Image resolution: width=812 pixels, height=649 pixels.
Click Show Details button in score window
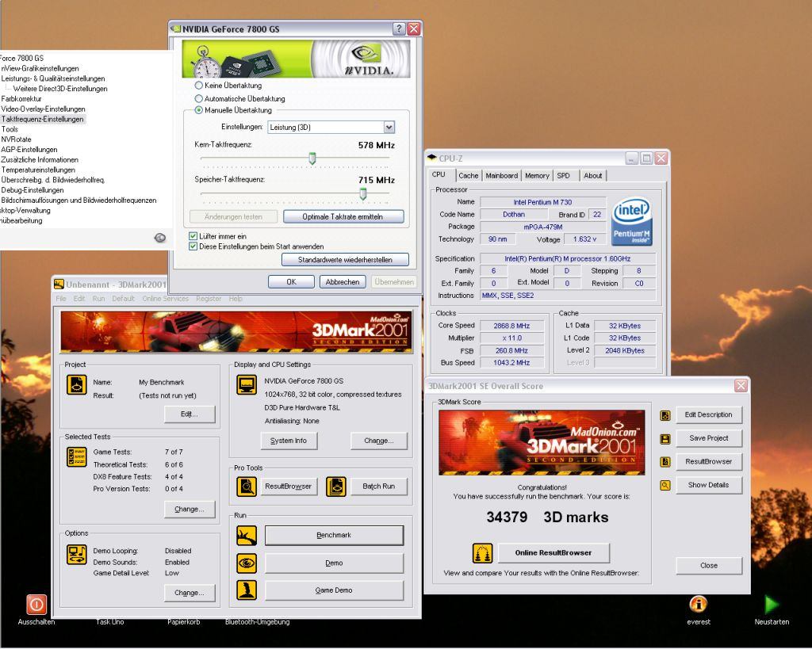pyautogui.click(x=708, y=485)
